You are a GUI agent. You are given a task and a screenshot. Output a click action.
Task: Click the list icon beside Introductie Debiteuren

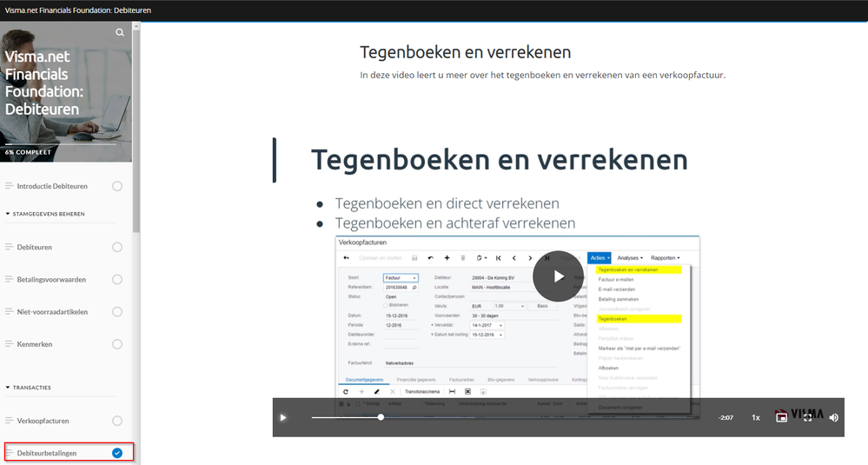(9, 186)
